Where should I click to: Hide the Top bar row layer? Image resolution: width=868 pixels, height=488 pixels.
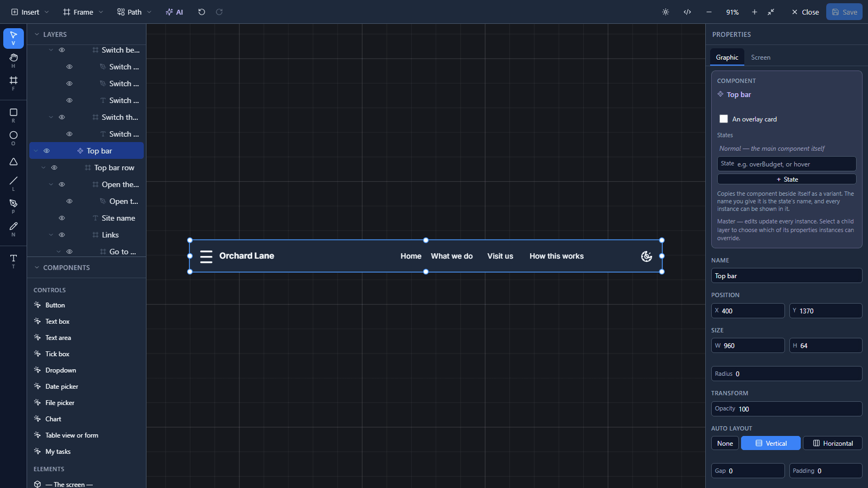[x=54, y=168]
